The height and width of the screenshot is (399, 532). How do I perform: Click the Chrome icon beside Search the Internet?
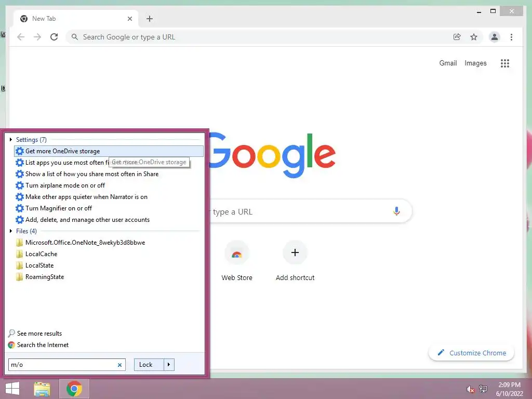11,345
